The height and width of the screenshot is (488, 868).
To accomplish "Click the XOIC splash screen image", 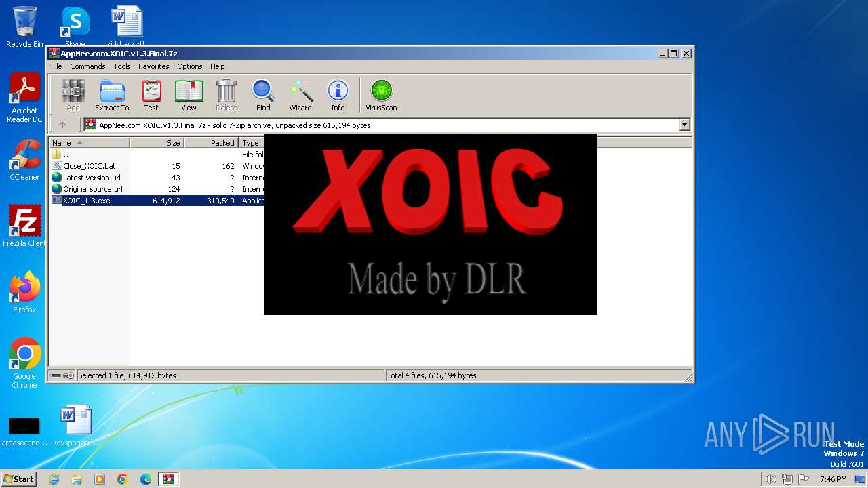I will point(430,224).
